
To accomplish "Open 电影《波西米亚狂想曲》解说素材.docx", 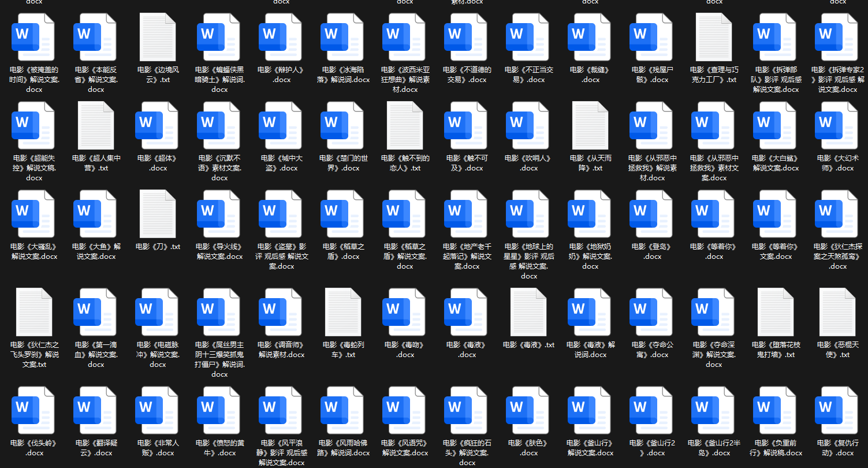I will tap(404, 35).
